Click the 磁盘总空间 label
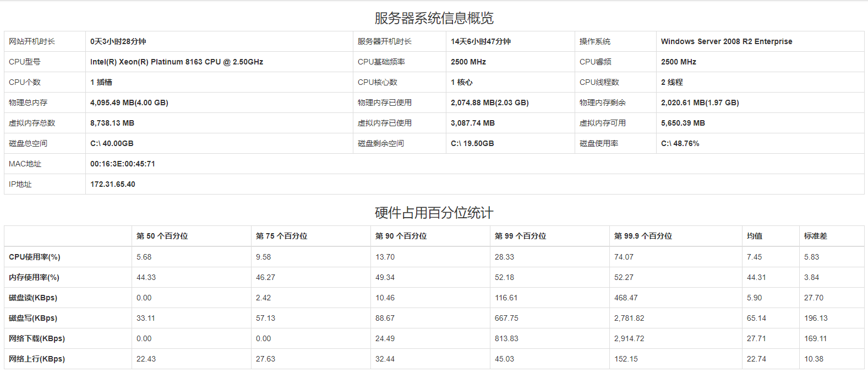Viewport: 868px width, 372px height. coord(28,143)
